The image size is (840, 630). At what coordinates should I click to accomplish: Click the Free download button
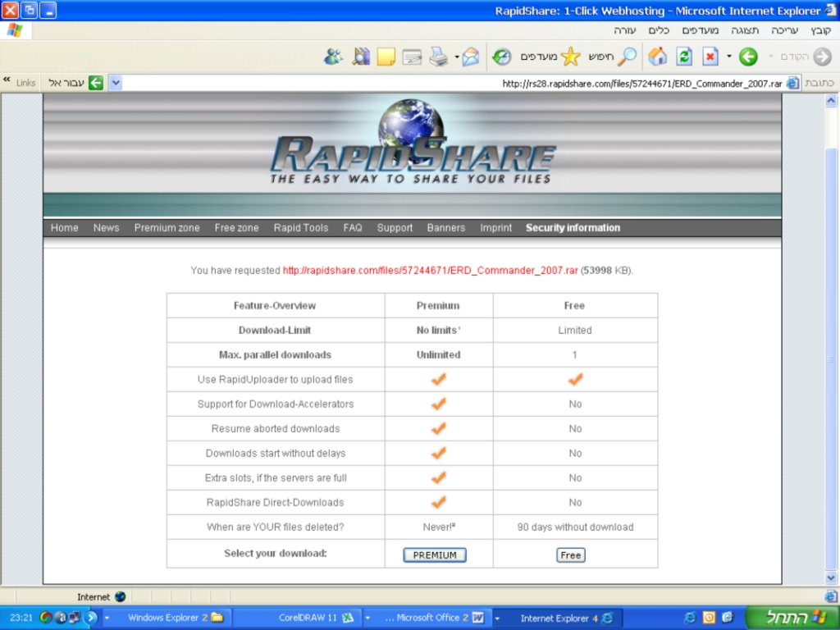point(571,555)
